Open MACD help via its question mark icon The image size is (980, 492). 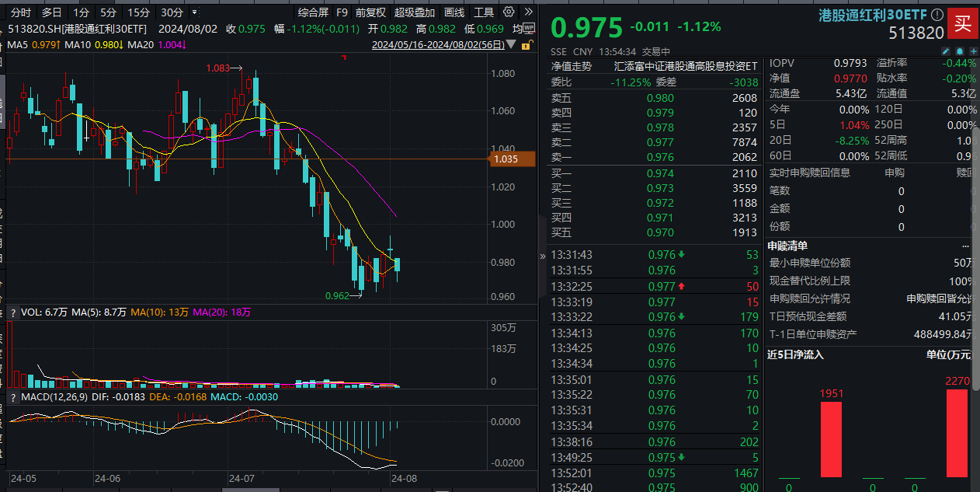(x=12, y=396)
